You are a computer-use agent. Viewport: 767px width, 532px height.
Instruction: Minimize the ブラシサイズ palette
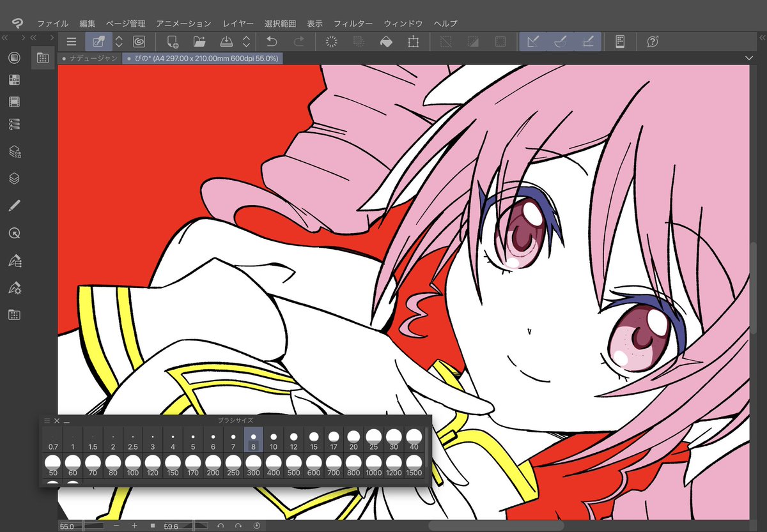(x=66, y=421)
